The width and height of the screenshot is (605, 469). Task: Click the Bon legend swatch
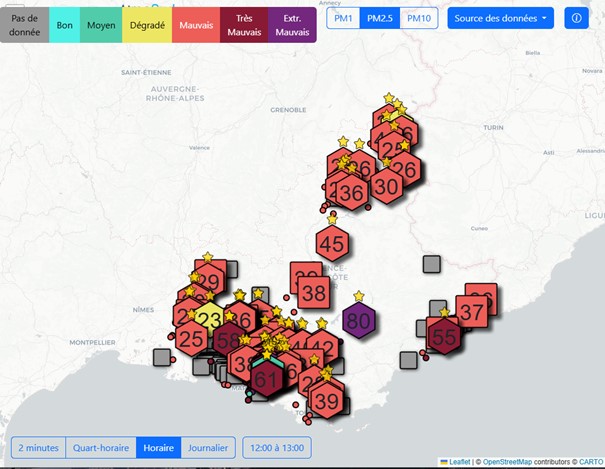point(64,25)
